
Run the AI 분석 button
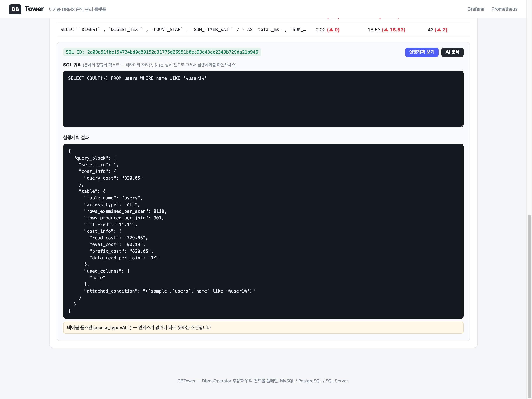tap(452, 52)
